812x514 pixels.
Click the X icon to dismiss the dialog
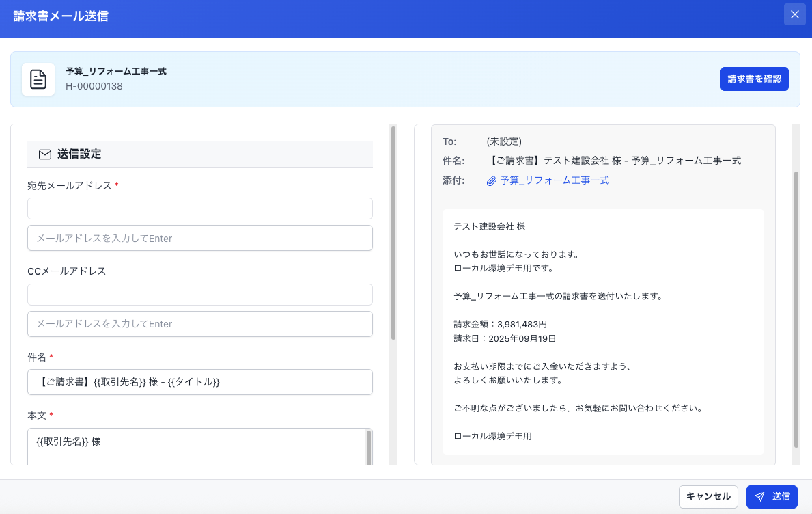click(794, 14)
